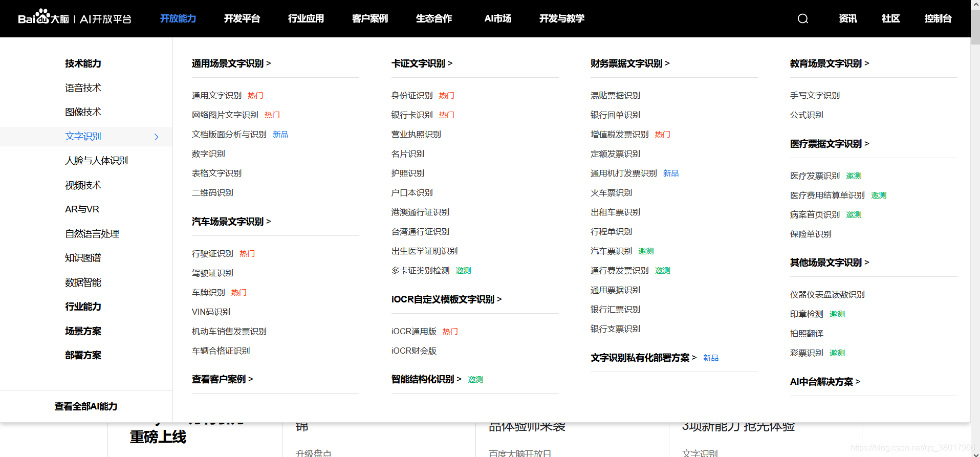Open VIN码识别 link
Viewport: 980px width, 457px height.
[211, 312]
